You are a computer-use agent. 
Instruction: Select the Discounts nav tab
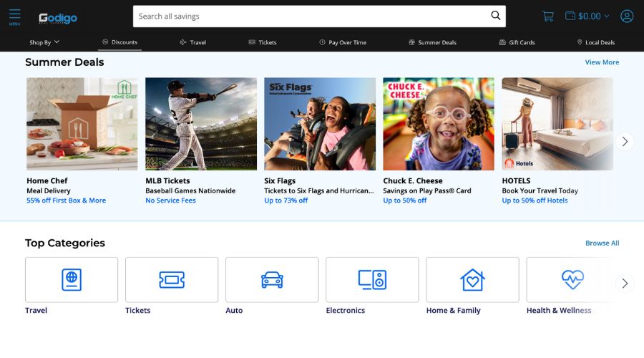[x=120, y=42]
